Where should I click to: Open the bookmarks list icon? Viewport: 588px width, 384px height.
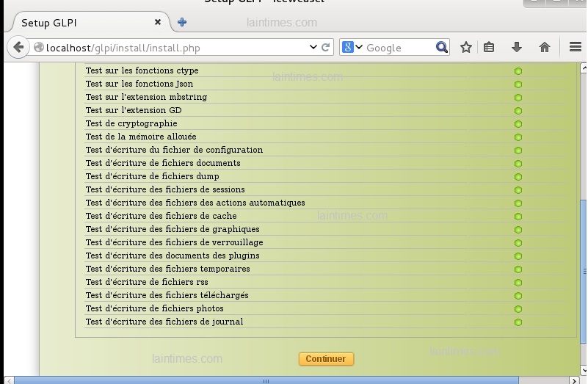click(489, 48)
